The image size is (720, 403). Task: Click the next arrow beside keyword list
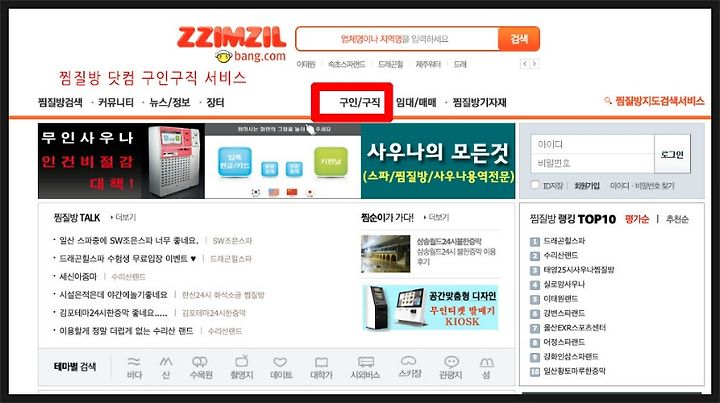coord(534,64)
